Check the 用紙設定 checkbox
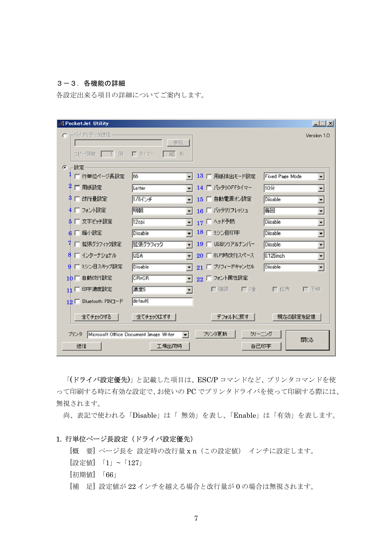 (77, 188)
